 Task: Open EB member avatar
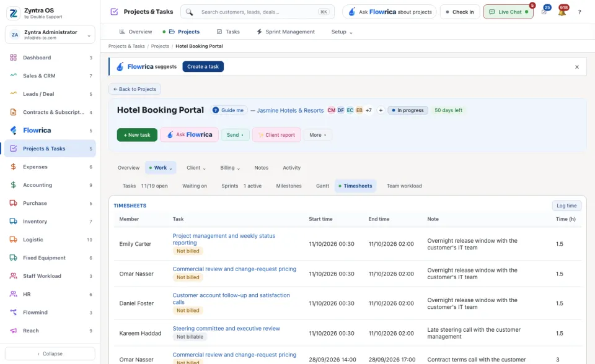[x=359, y=110]
